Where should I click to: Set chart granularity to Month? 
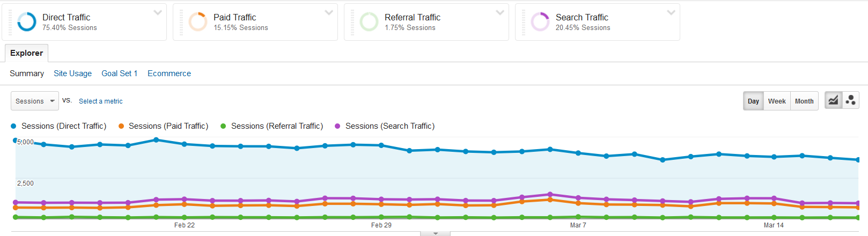[804, 101]
